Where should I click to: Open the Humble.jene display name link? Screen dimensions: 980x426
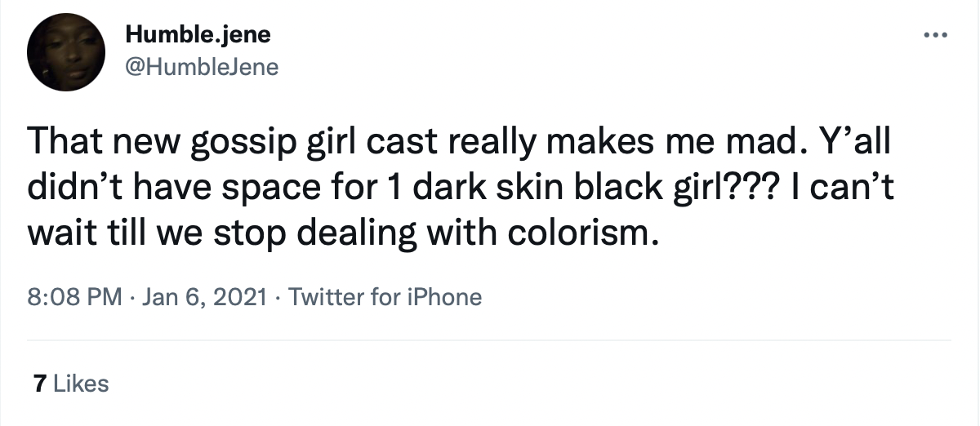tap(197, 36)
